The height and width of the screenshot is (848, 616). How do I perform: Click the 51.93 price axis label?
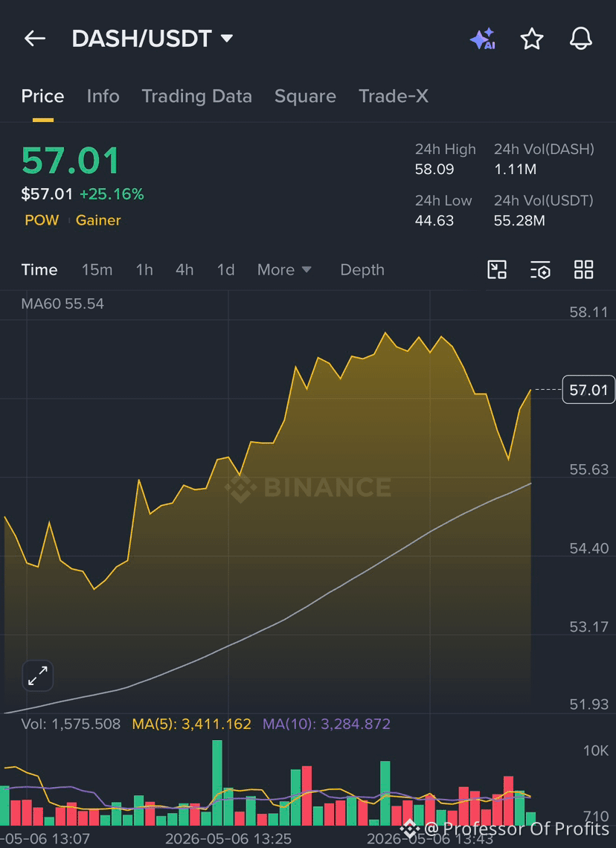coord(589,704)
